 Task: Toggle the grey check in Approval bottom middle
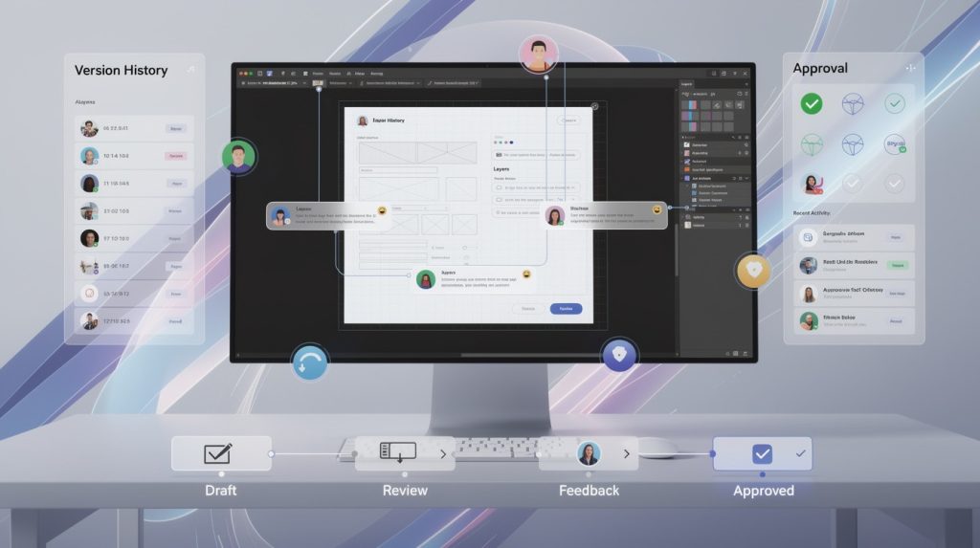pos(853,184)
